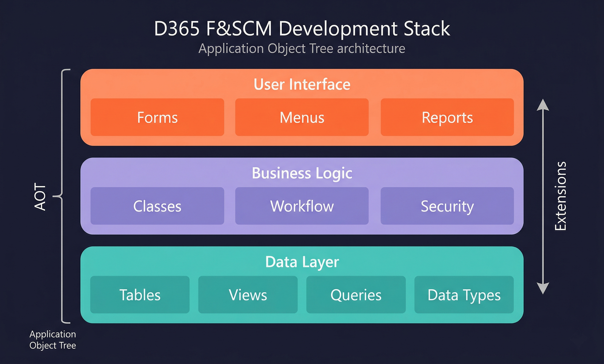Viewport: 604px width, 364px height.
Task: Choose the Tables box
Action: 140,295
